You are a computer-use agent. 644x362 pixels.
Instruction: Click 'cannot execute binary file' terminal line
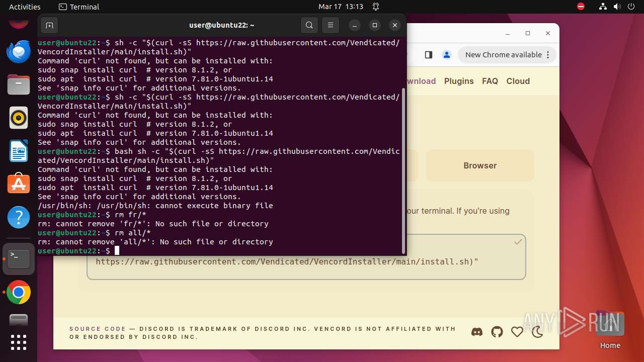[155, 206]
